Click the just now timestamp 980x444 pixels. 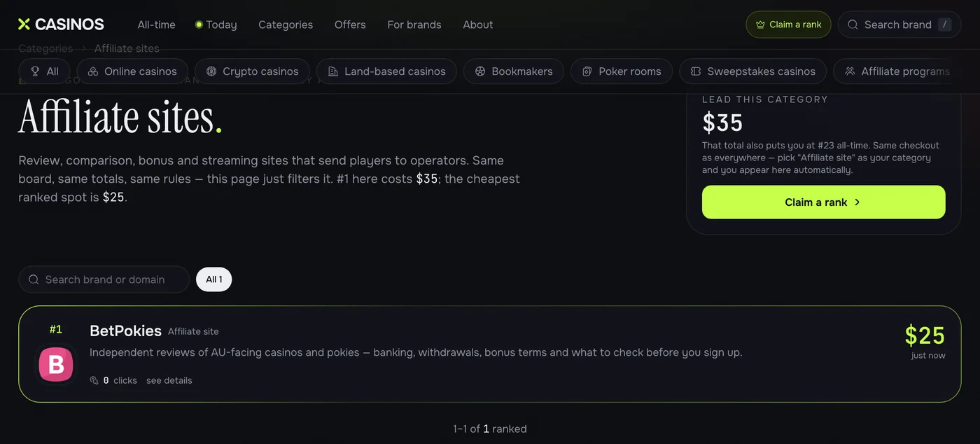928,356
